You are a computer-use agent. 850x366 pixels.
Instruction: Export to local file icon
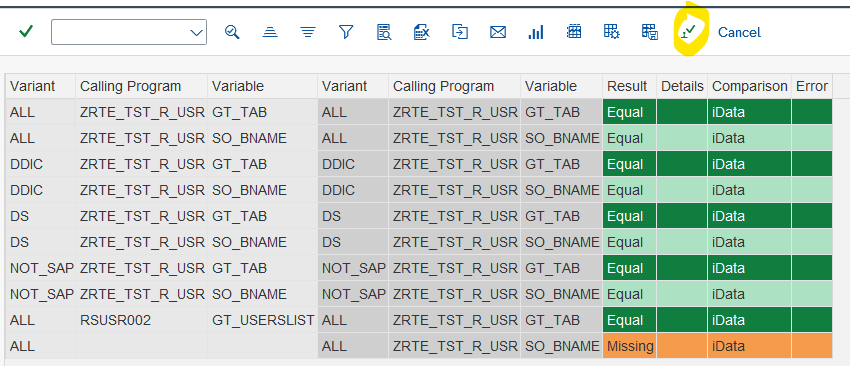coord(460,32)
